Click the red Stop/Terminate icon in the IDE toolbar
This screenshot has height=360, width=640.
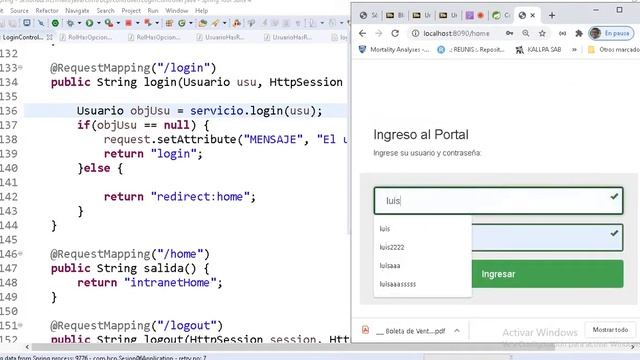[129, 23]
